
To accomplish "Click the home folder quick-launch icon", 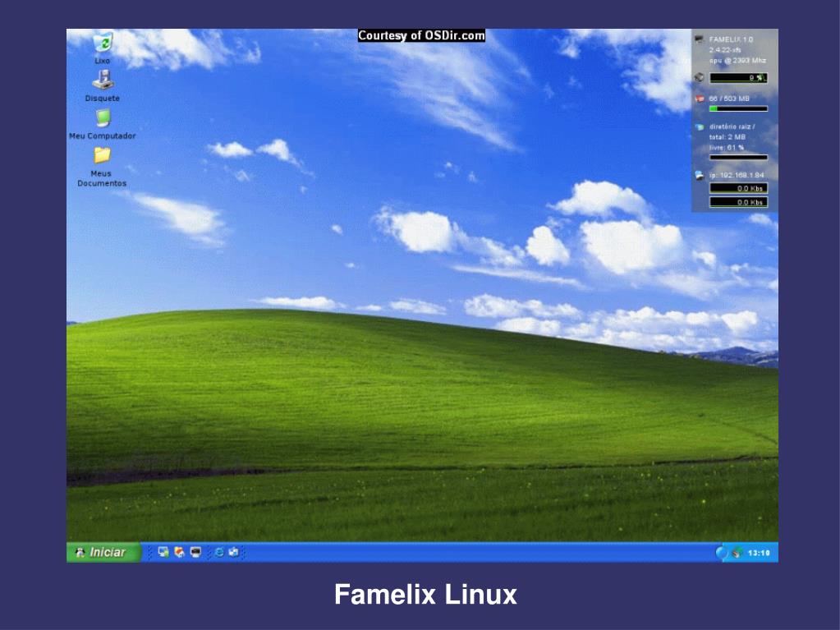I will pyautogui.click(x=180, y=552).
